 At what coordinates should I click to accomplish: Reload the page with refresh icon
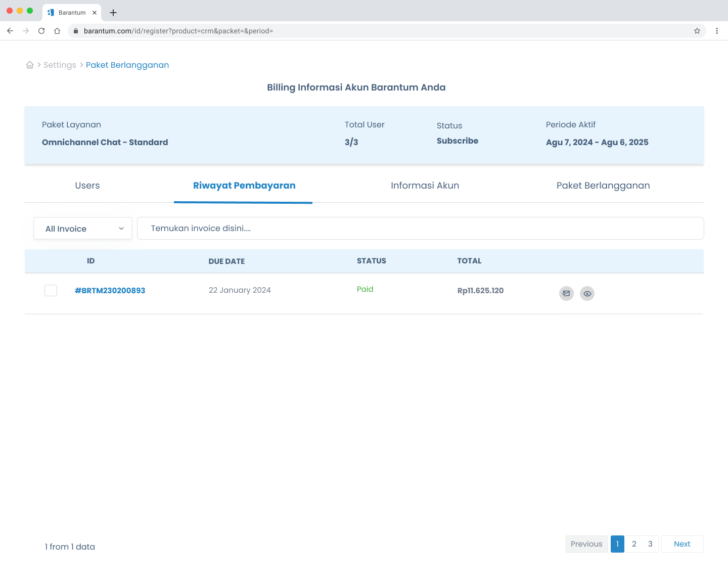tap(41, 31)
